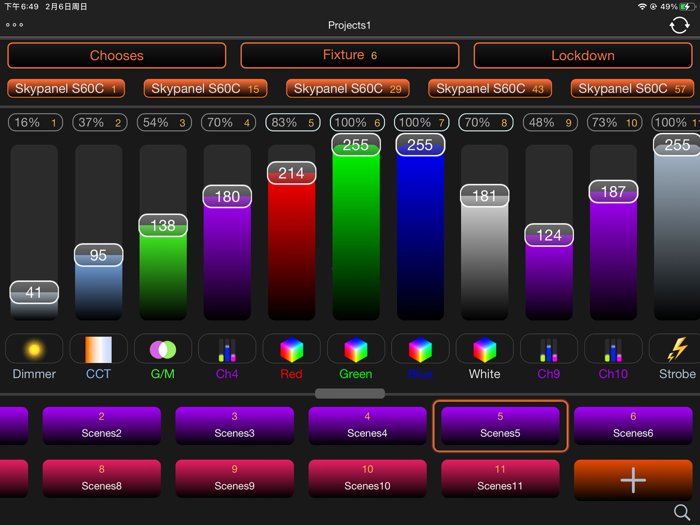Tap the Blue channel cube icon
This screenshot has width=700, height=525.
coord(420,350)
